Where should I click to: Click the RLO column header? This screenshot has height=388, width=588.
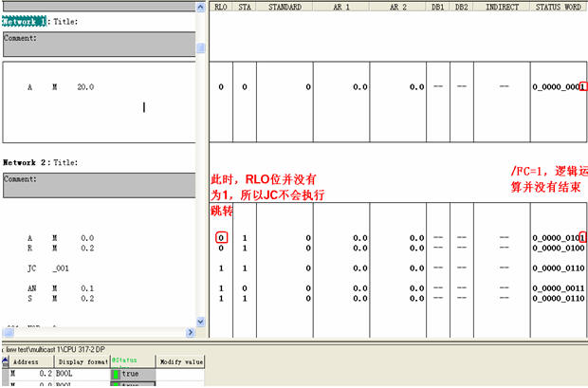click(221, 7)
